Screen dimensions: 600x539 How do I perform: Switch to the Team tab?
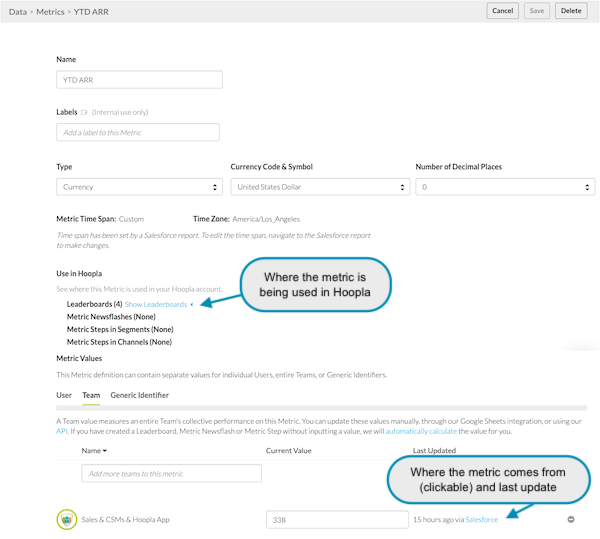coord(91,395)
